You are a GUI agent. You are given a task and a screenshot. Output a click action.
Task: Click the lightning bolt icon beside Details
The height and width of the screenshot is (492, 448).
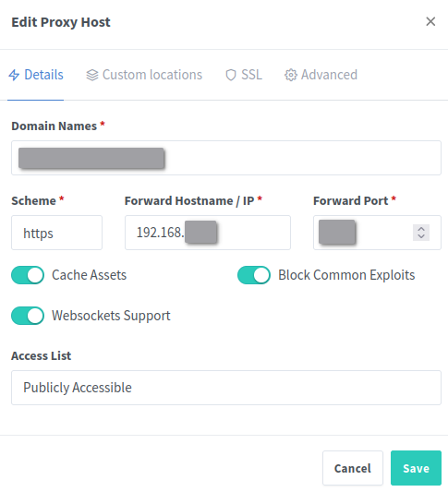[14, 75]
